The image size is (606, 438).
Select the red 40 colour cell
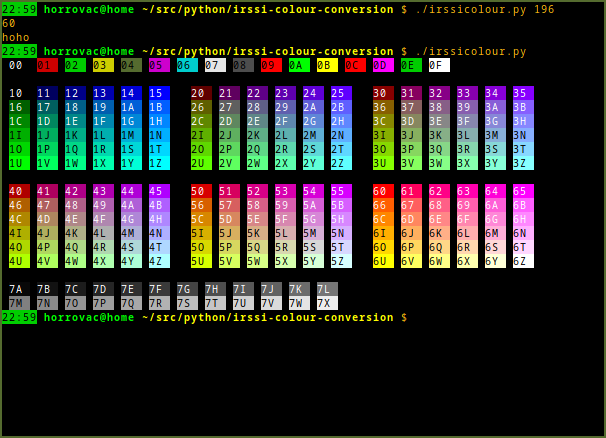coord(16,191)
